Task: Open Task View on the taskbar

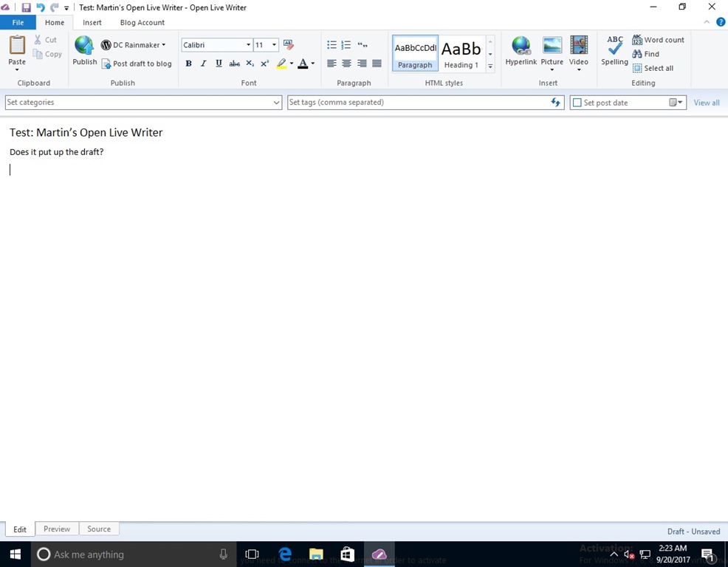Action: [252, 554]
